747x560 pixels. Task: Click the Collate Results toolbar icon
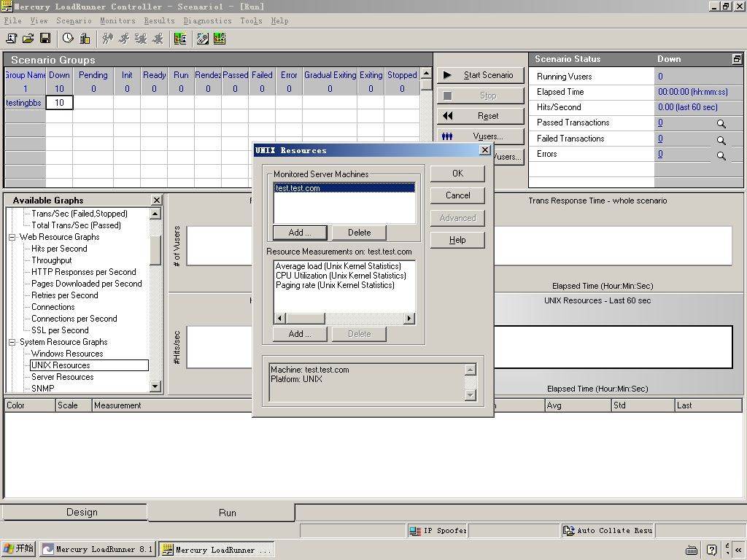pos(203,39)
